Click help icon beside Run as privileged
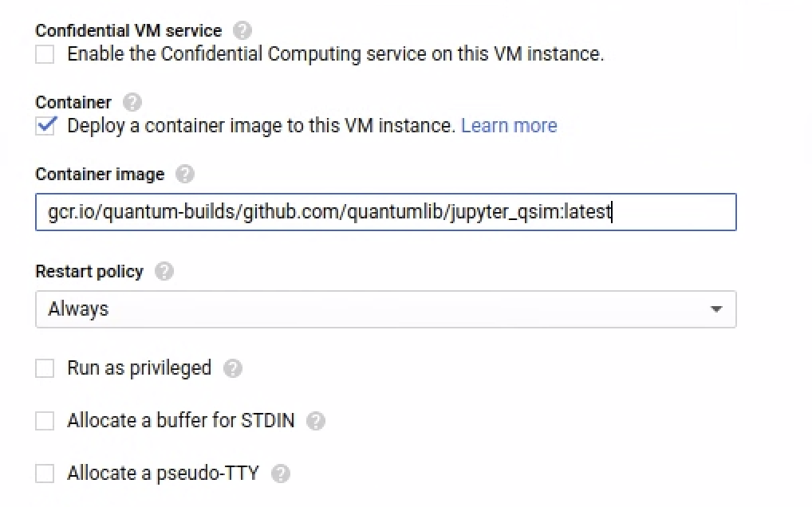 point(233,368)
